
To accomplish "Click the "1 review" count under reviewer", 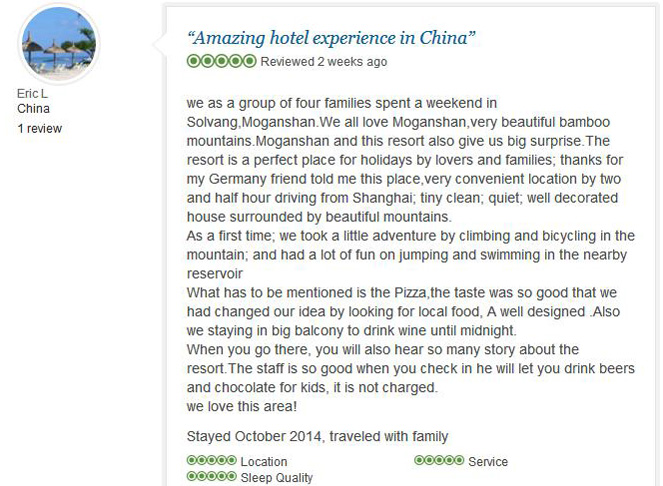I will (40, 129).
